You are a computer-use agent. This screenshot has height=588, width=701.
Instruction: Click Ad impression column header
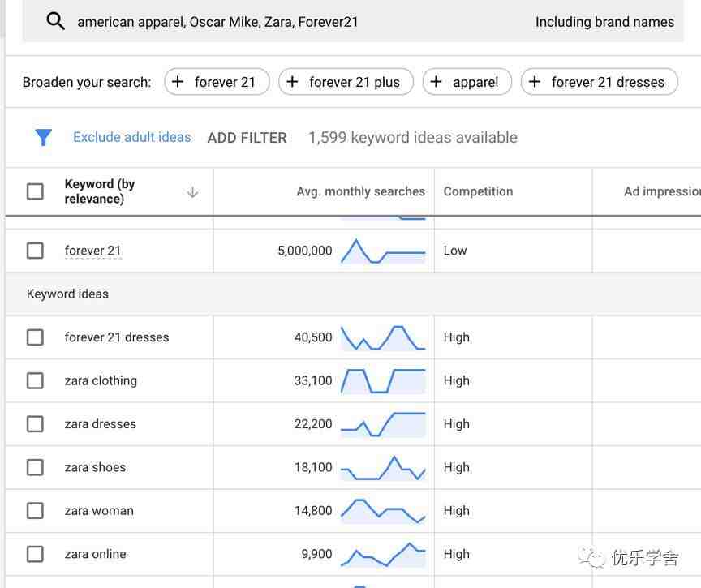tap(662, 191)
